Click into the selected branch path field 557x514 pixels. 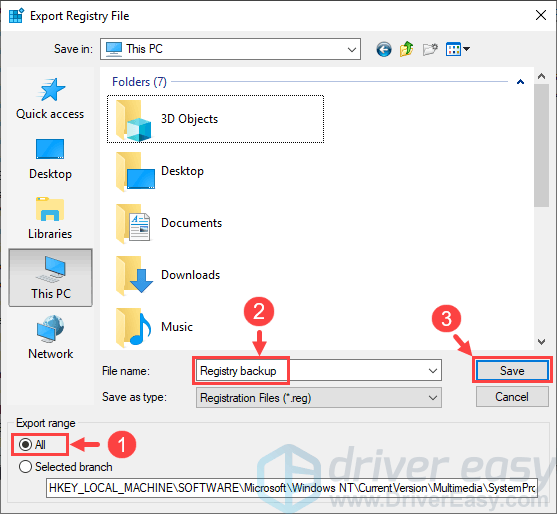[x=292, y=488]
